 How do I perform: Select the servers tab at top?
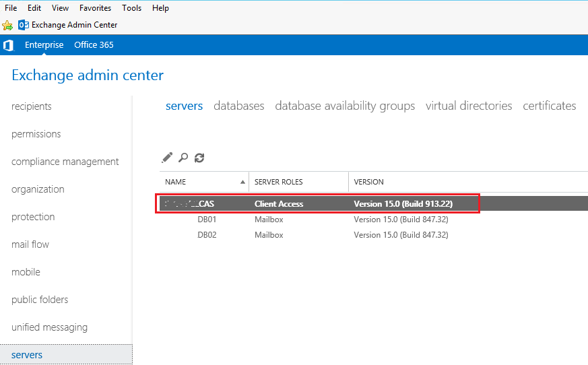tap(184, 106)
